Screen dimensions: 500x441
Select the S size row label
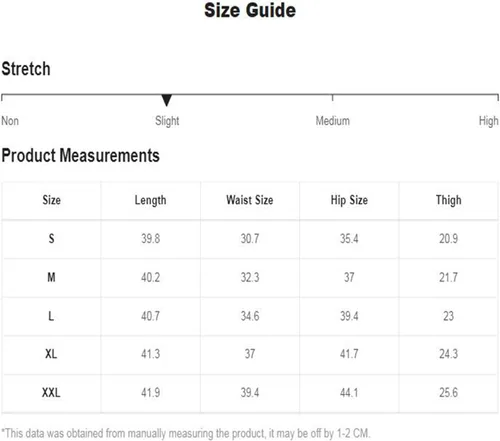pos(51,239)
